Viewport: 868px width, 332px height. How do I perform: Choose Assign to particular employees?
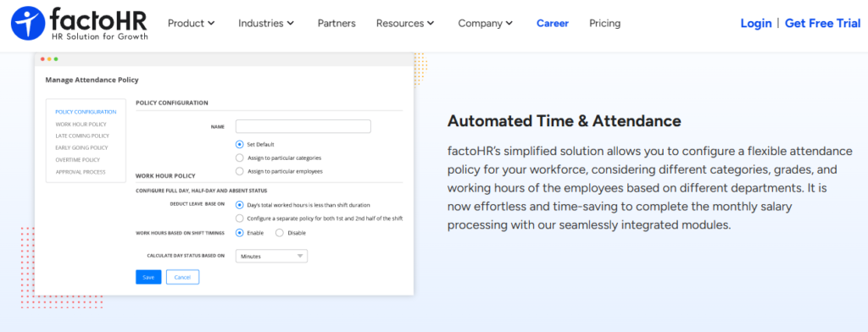pyautogui.click(x=240, y=171)
